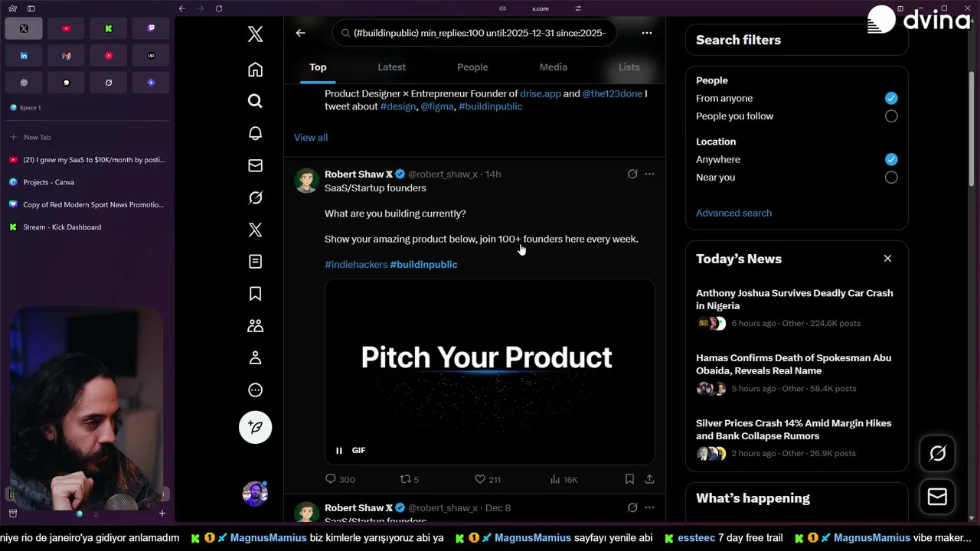Open Silver Prices Crash news story
This screenshot has height=551, width=980.
click(x=796, y=438)
